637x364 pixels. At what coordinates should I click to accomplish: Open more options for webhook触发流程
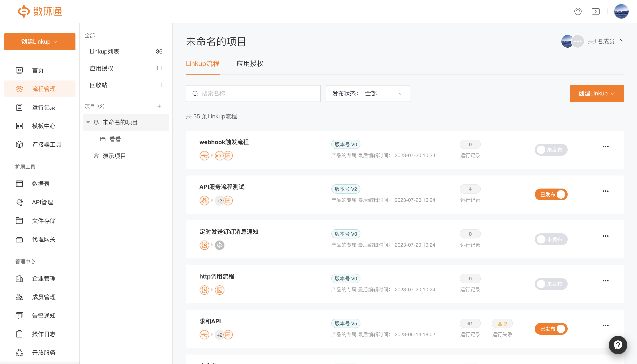605,146
